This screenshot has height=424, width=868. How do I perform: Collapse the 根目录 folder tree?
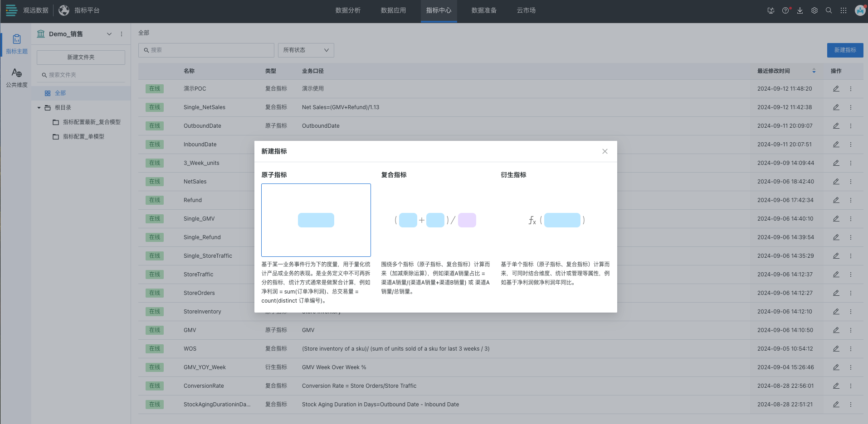39,107
